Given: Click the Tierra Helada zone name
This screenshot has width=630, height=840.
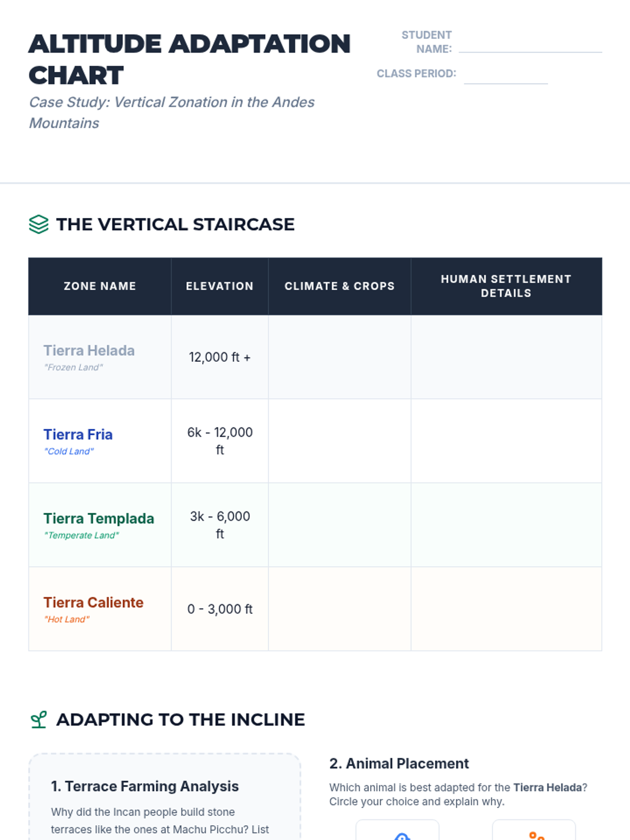Looking at the screenshot, I should tap(89, 351).
